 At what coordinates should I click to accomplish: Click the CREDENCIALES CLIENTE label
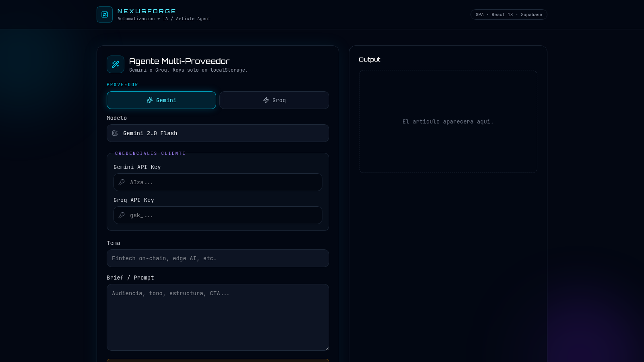(151, 153)
